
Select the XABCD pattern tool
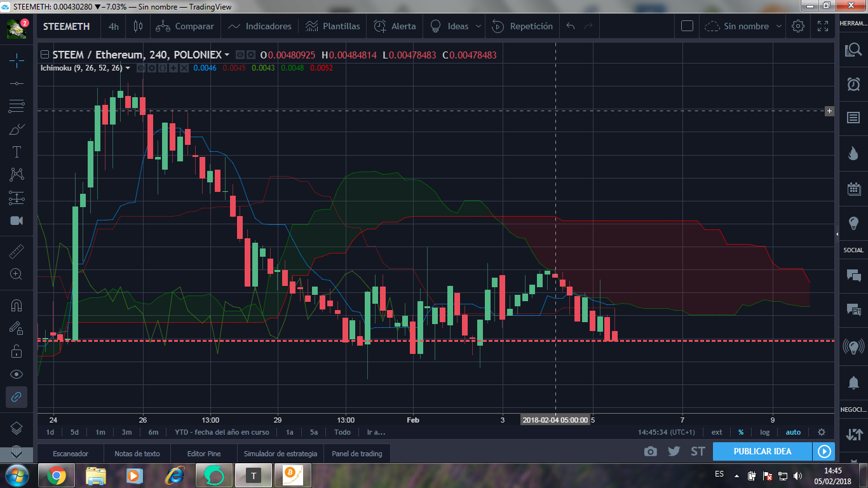click(17, 174)
